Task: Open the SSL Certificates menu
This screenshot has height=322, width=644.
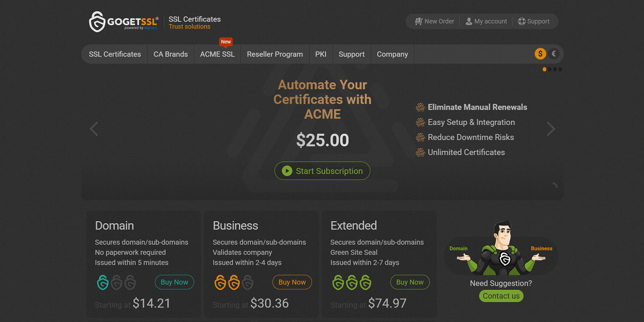Action: coord(115,54)
